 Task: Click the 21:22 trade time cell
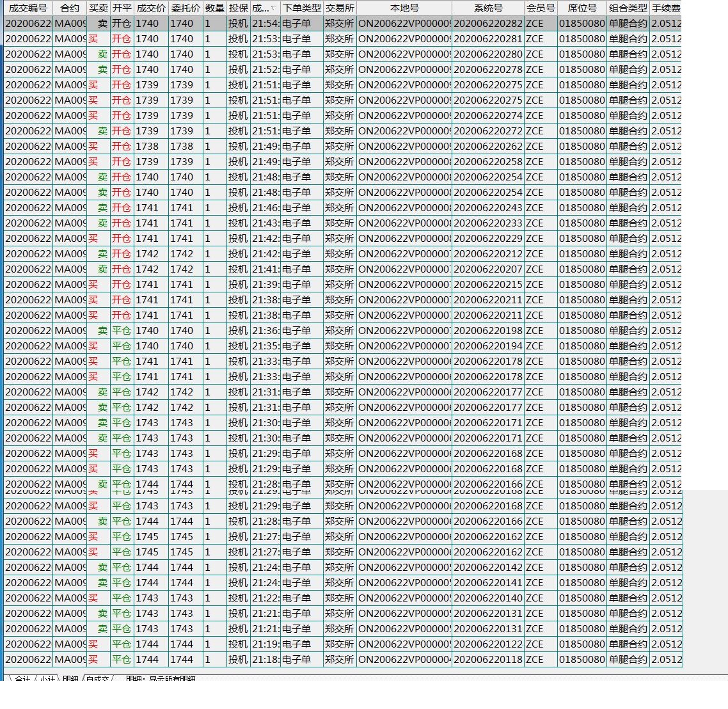point(265,598)
